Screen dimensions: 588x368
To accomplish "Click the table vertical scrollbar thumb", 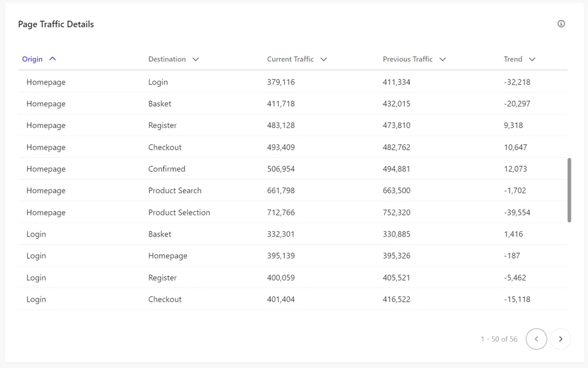I will click(569, 190).
